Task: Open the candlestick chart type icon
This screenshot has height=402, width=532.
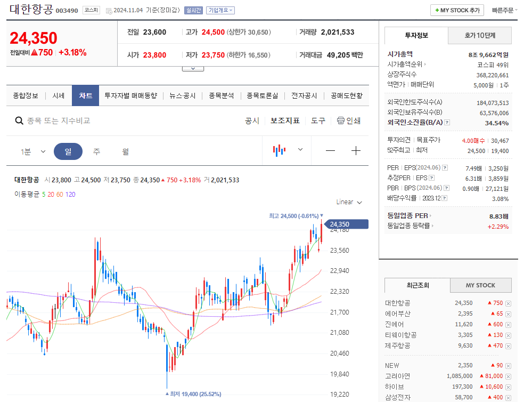Action: (279, 150)
